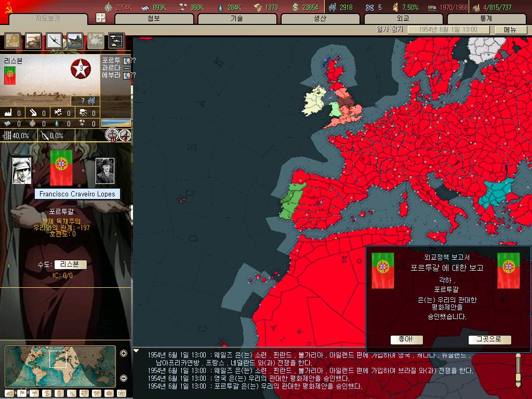Open the map overview filter icon

[x=12, y=41]
